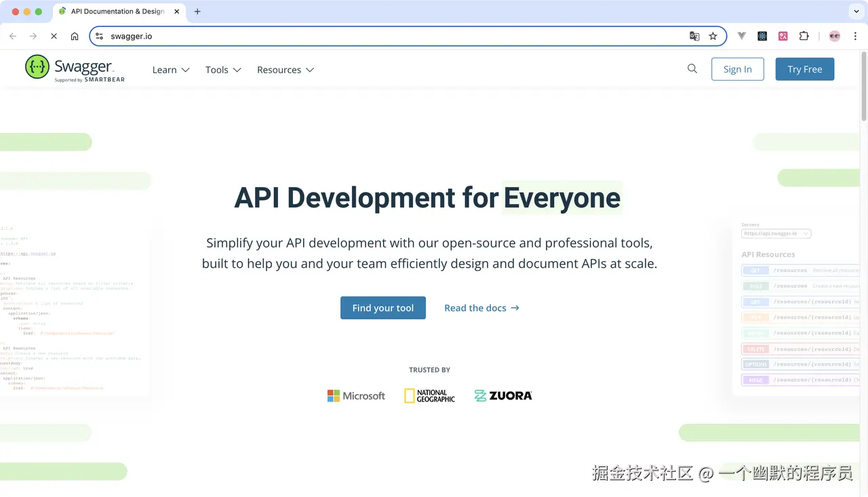Viewport: 868px width, 497px height.
Task: Expand the Resources menu
Action: coord(285,70)
